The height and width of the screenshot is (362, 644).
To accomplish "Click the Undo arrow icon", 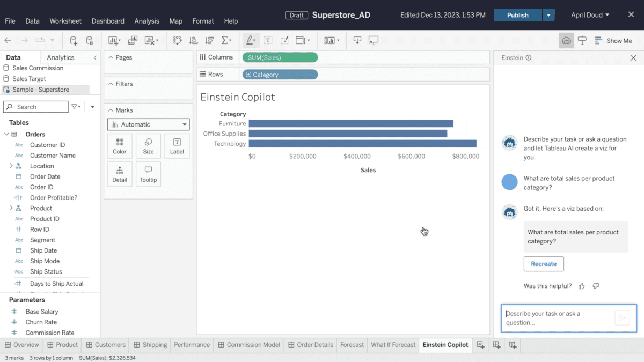I will [x=8, y=40].
